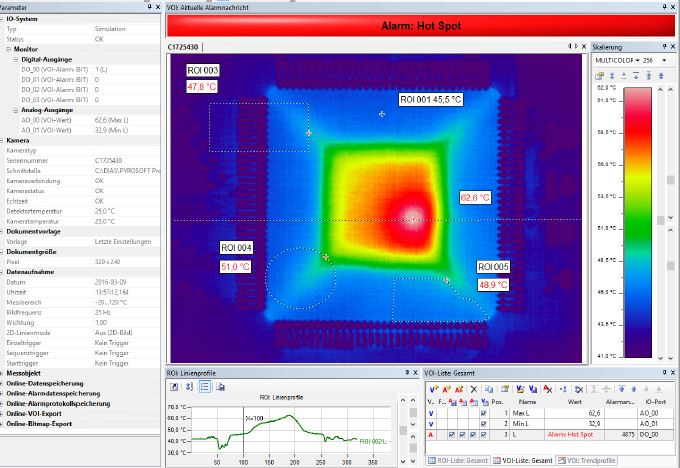This screenshot has height=468, width=680.
Task: Click upper range slider thumb in Skalierung panel
Action: [x=670, y=180]
